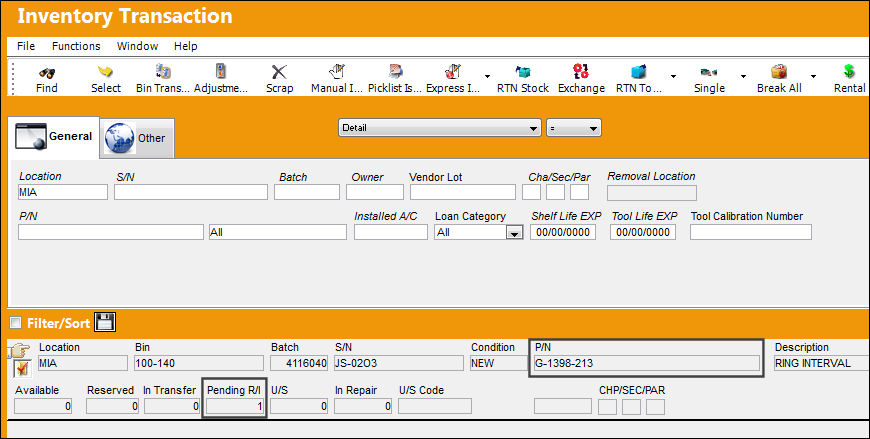Toggle the Filter/Sort checkbox
The image size is (870, 439).
point(16,322)
